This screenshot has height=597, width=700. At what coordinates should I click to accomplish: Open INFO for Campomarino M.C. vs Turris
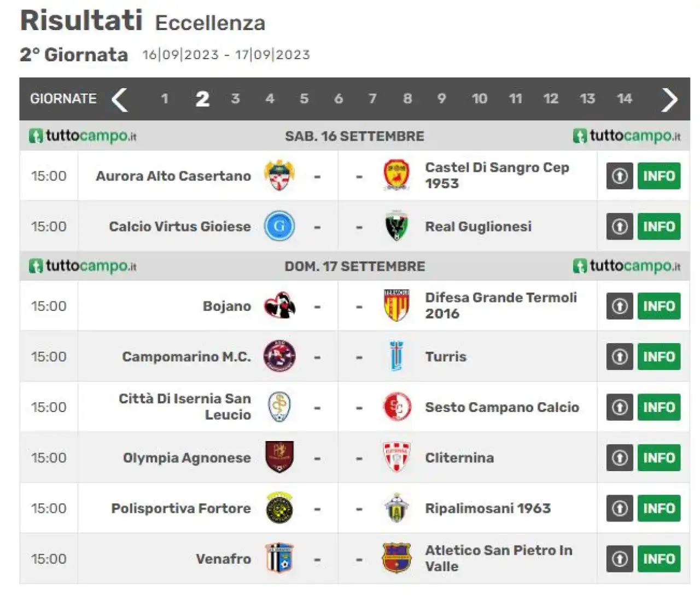659,356
